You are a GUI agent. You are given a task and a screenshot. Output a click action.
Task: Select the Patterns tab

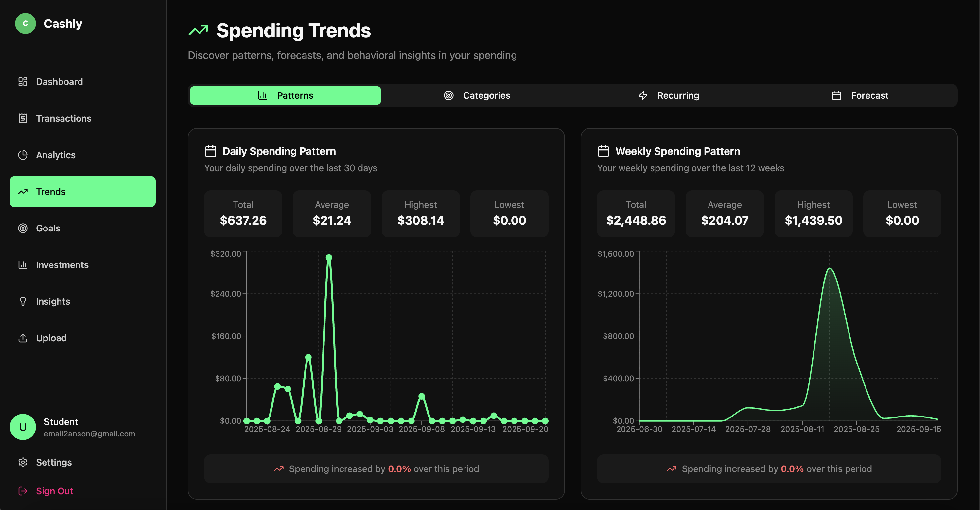[285, 95]
